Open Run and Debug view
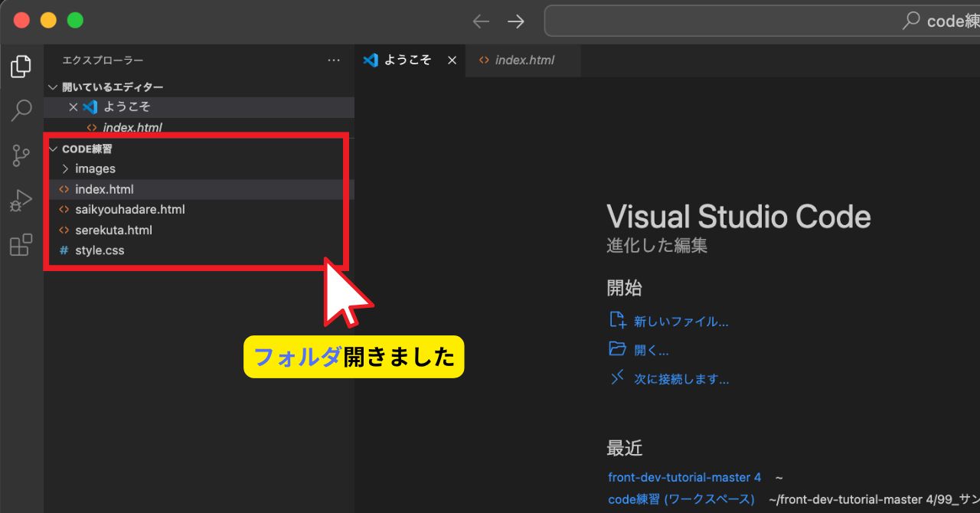 (21, 201)
